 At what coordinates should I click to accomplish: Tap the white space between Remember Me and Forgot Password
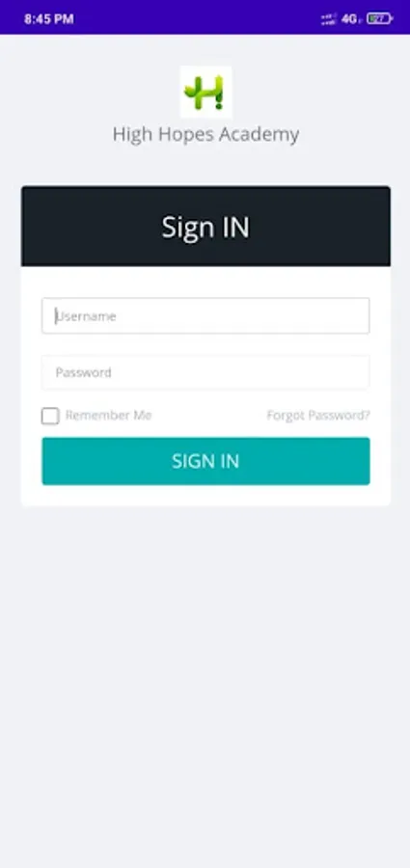pyautogui.click(x=209, y=416)
